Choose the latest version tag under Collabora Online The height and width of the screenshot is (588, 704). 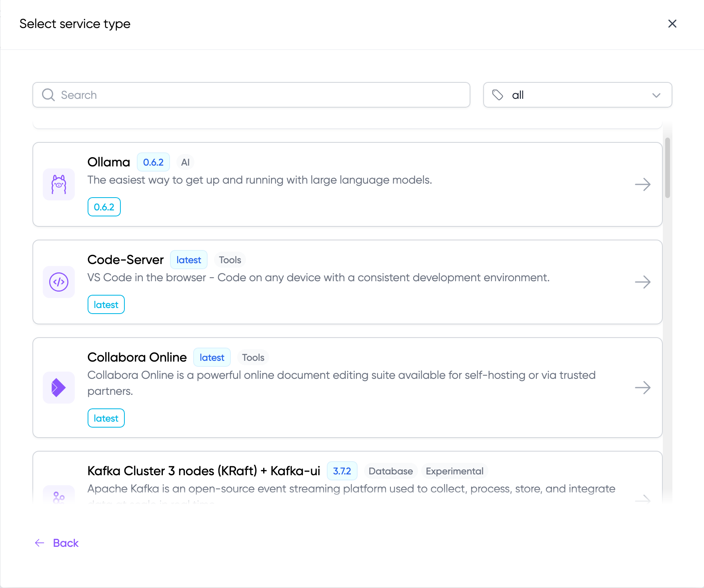pos(106,418)
